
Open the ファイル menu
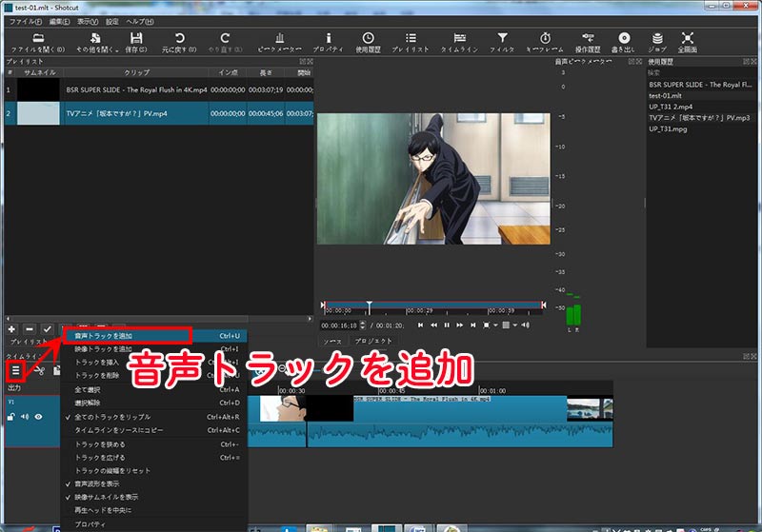click(x=26, y=21)
